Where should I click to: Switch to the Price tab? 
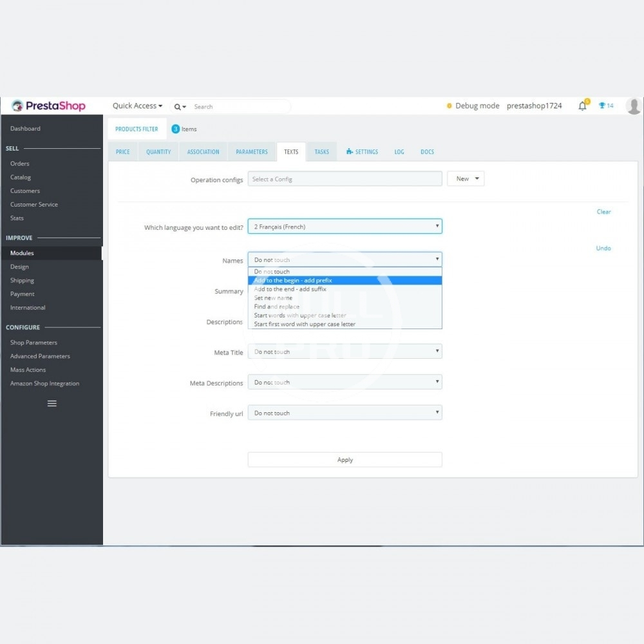coord(122,152)
